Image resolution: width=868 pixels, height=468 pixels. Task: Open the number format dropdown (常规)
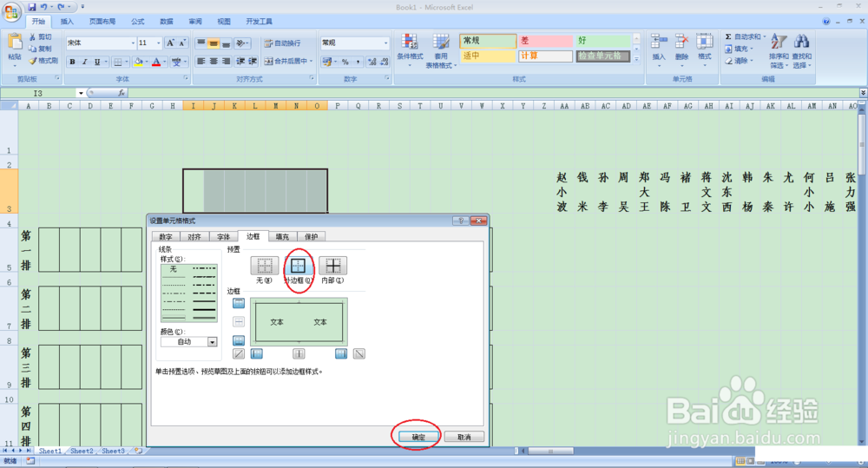point(386,43)
